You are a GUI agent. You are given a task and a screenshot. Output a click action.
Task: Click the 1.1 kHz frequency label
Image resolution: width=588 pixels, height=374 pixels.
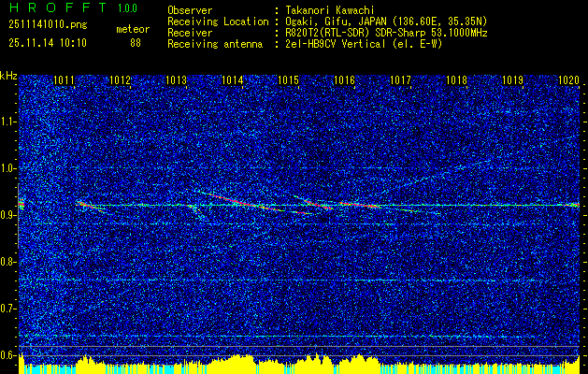[8, 122]
